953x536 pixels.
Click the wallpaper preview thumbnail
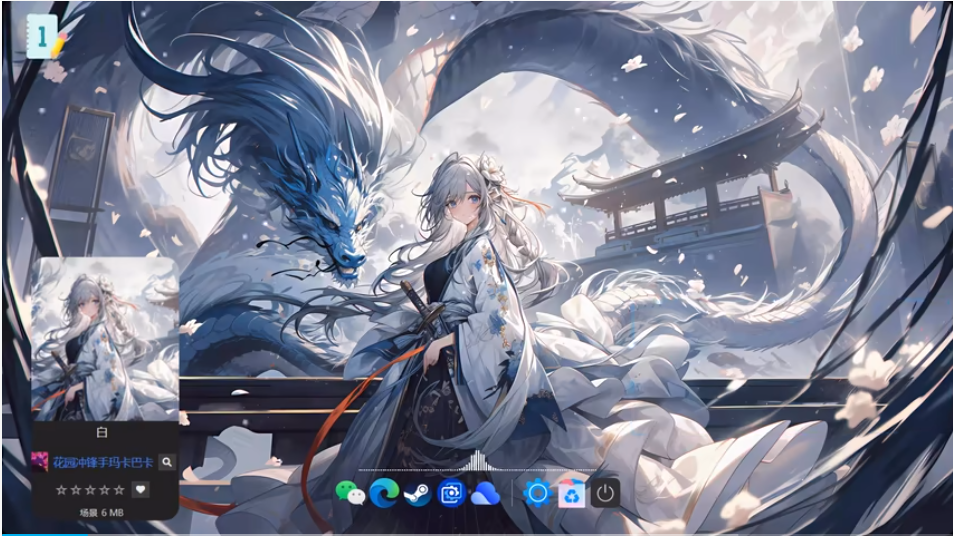[x=105, y=339]
